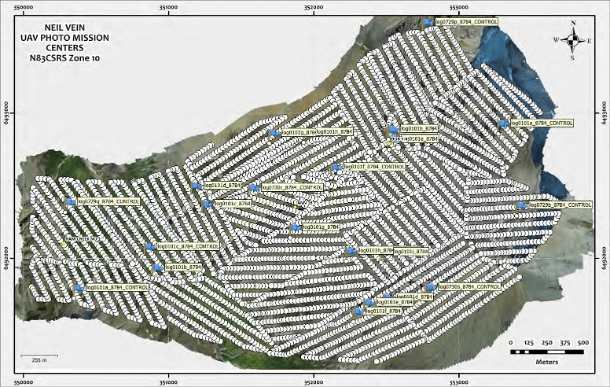The image size is (610, 388).
Task: Click the flag marker for log0729p_8784_CONTROL
Action: click(x=428, y=23)
